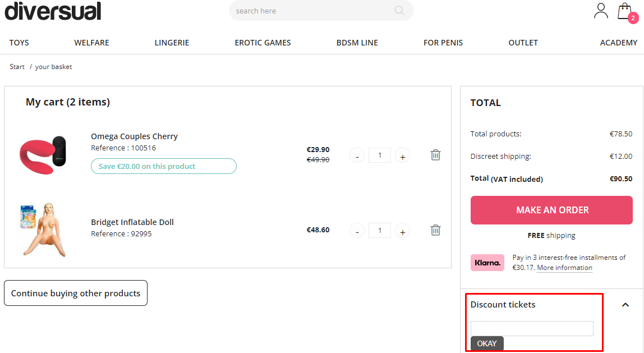The width and height of the screenshot is (644, 353).
Task: Click the Reference : 92995 text
Action: pyautogui.click(x=121, y=233)
